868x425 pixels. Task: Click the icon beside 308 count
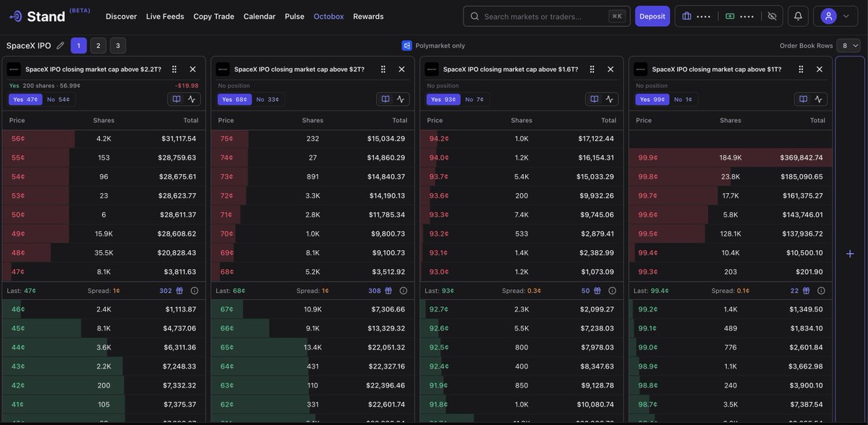click(388, 291)
